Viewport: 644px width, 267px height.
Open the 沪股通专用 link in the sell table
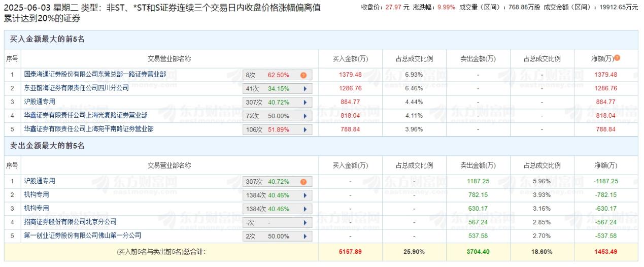click(x=40, y=181)
